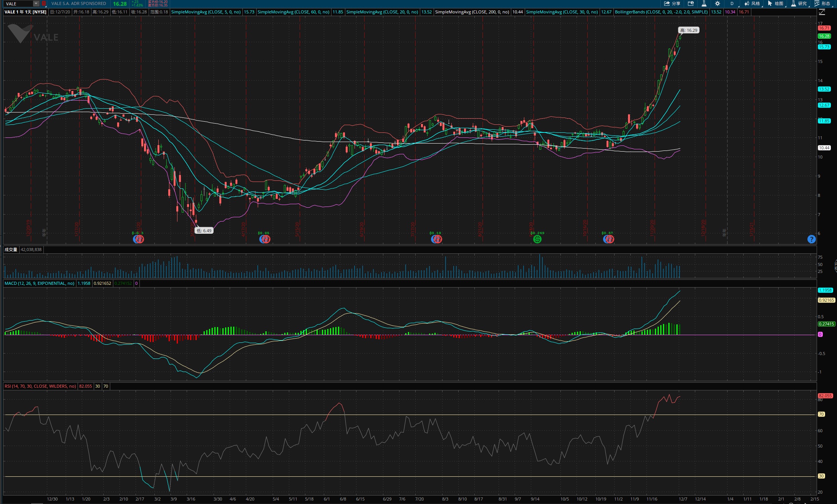The width and height of the screenshot is (837, 504).
Task: Click the MACD axis tag 1.1958
Action: click(825, 290)
